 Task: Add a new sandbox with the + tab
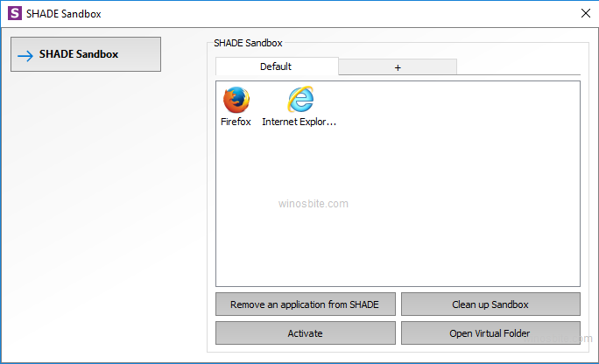[x=398, y=67]
